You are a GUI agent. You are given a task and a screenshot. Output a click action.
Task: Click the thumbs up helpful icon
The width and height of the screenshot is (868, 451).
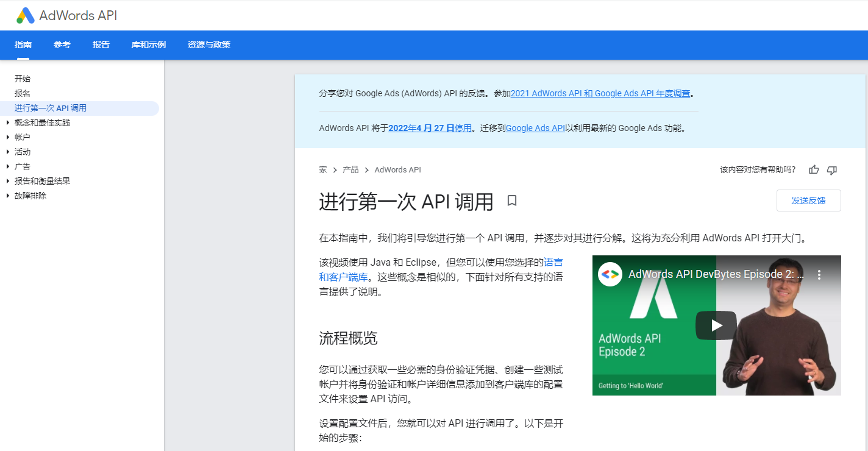tap(814, 170)
